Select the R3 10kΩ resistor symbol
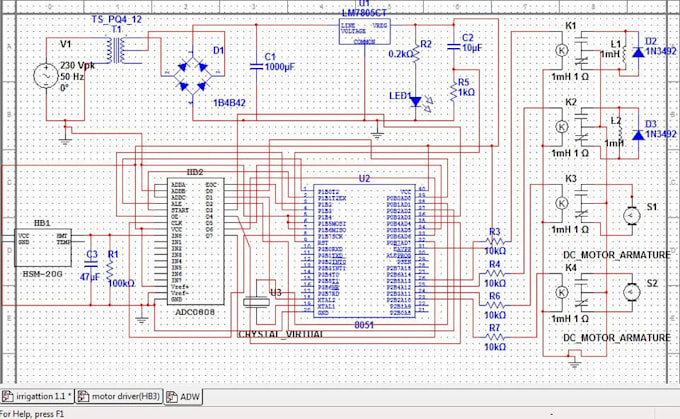Viewport: 680px width, 419px height. [495, 242]
